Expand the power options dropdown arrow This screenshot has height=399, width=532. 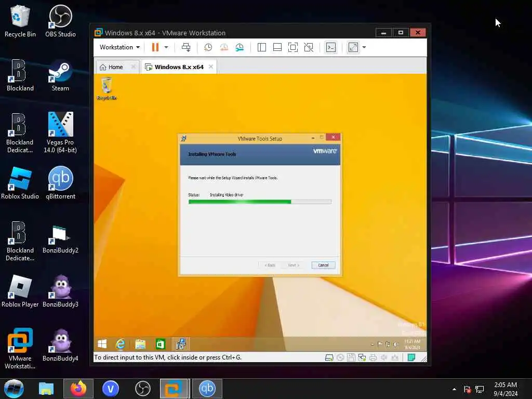(166, 47)
